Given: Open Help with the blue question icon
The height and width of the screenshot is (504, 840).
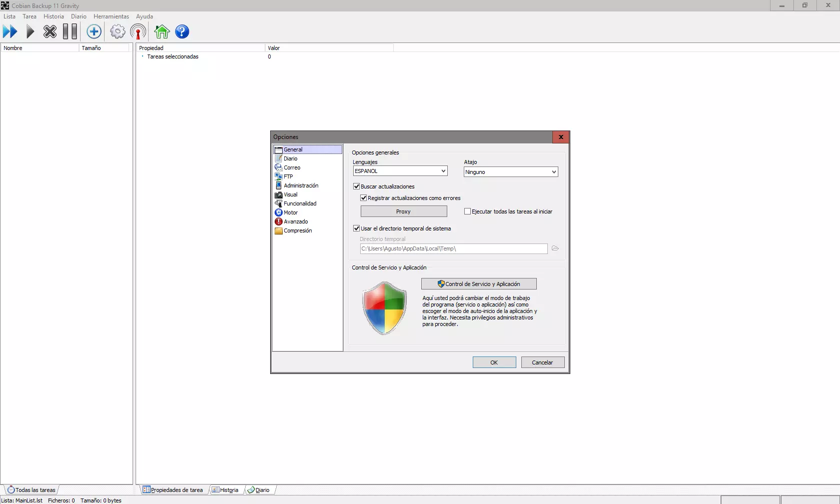Looking at the screenshot, I should click(182, 32).
